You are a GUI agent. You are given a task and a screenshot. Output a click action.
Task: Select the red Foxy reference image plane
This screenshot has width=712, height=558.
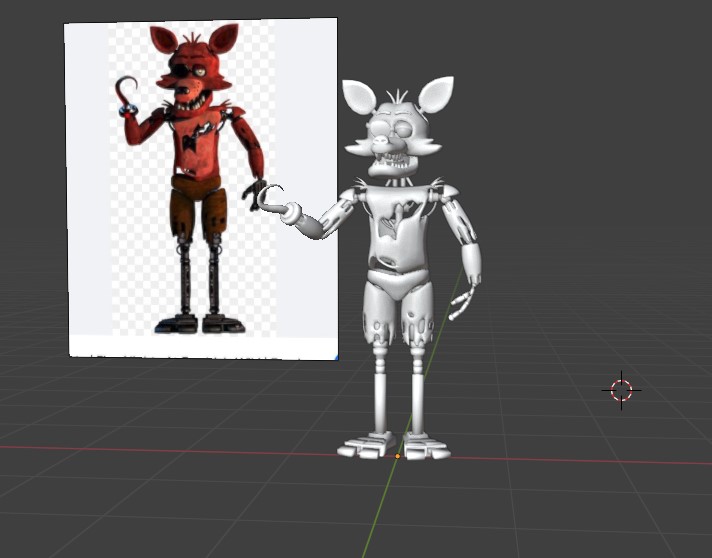203,189
